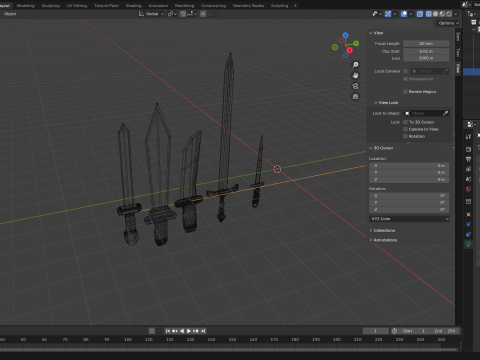Expand the Annotations panel
Viewport: 480px width, 360px height.
[383, 240]
